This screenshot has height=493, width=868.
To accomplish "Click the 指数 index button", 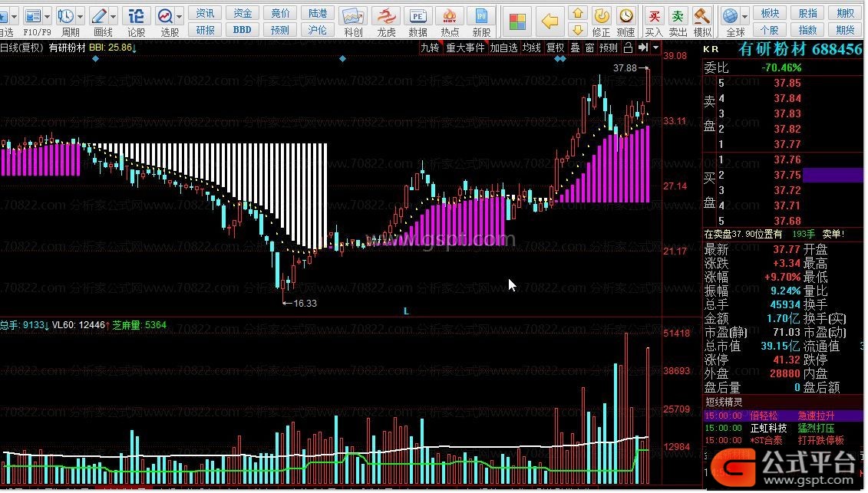I will pos(807,30).
